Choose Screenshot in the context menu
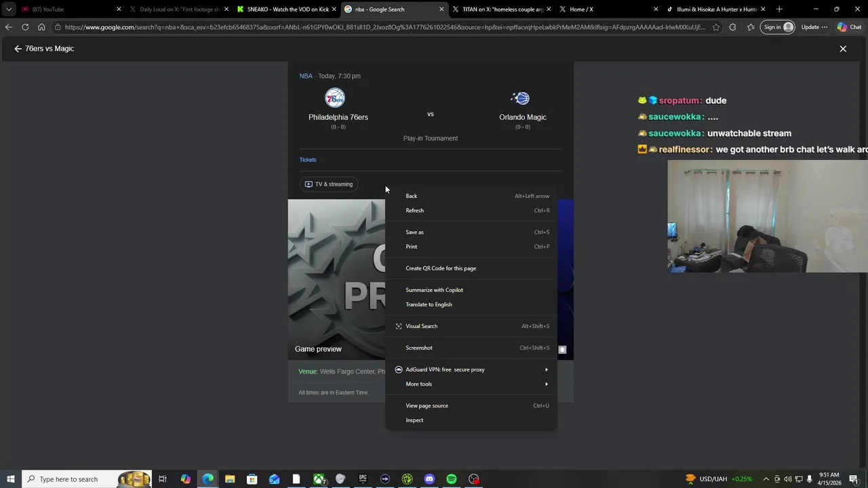This screenshot has height=488, width=868. (471, 348)
